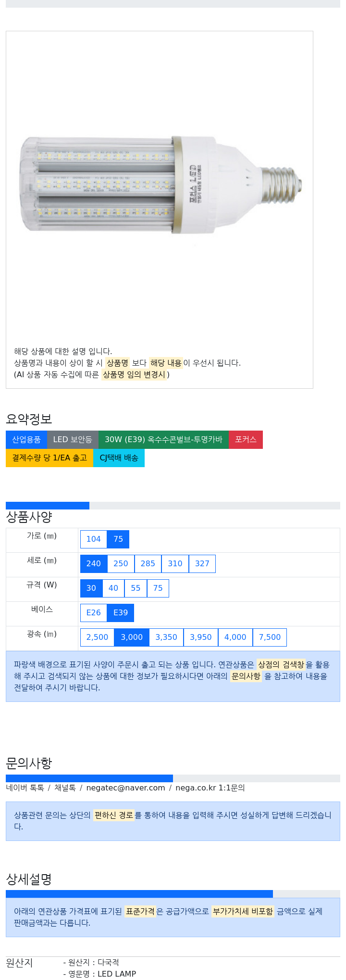Screen dimensions: 346x980
Task: Select the 3,950 lumen option
Action: tap(201, 637)
